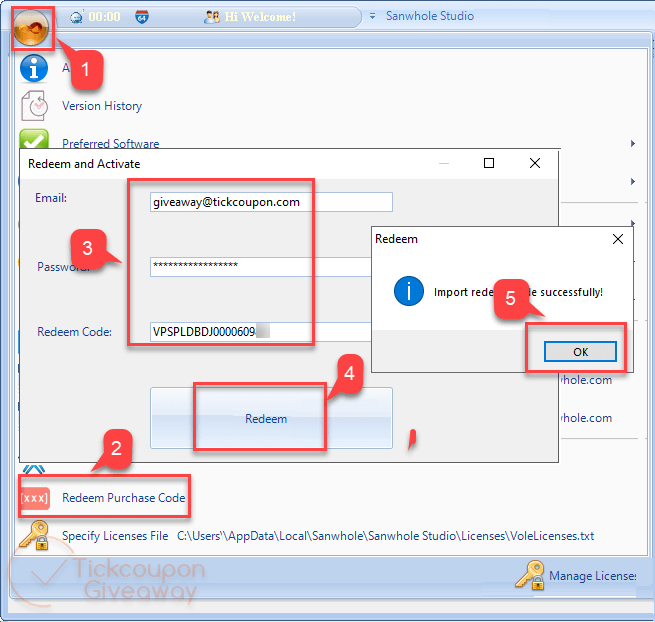Select the Specify Licenses File entry

click(x=115, y=536)
